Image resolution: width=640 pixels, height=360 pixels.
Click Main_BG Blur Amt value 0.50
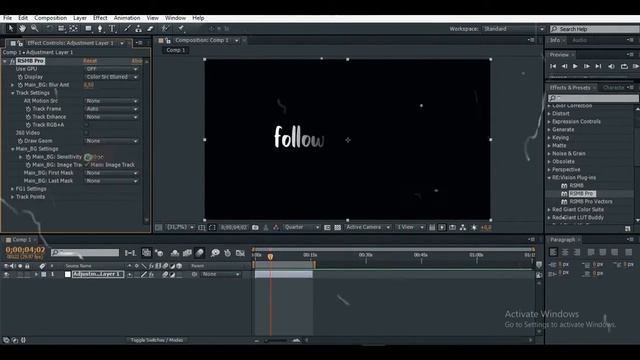(89, 85)
